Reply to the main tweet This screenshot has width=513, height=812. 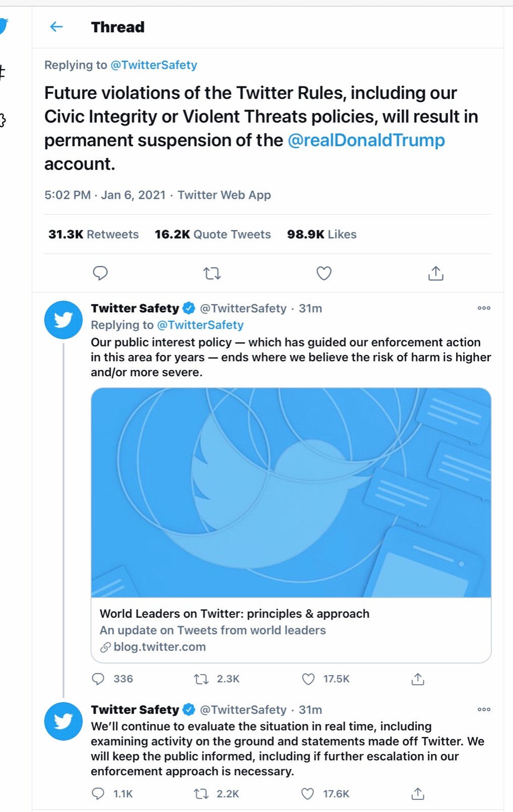pyautogui.click(x=100, y=273)
